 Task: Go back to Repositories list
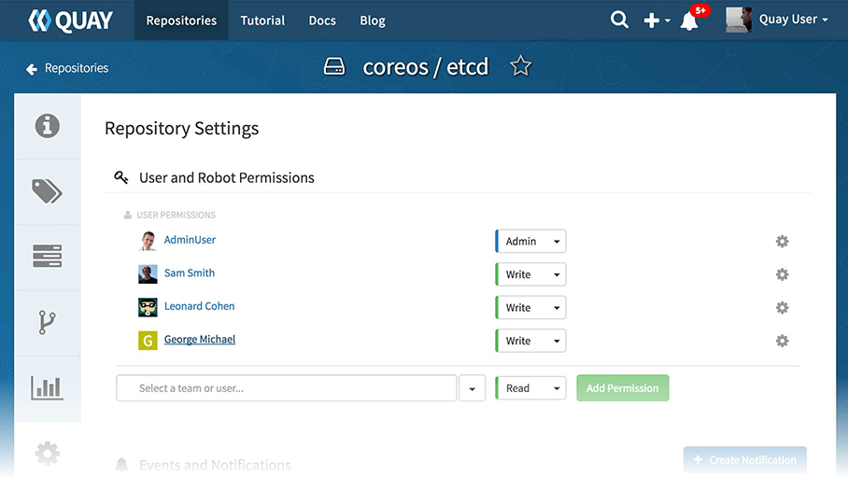tap(67, 68)
